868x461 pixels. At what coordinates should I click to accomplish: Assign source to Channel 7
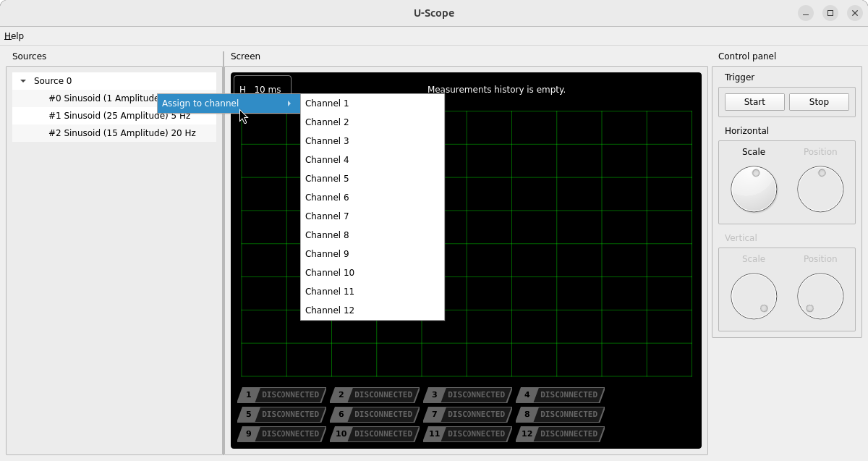373,216
